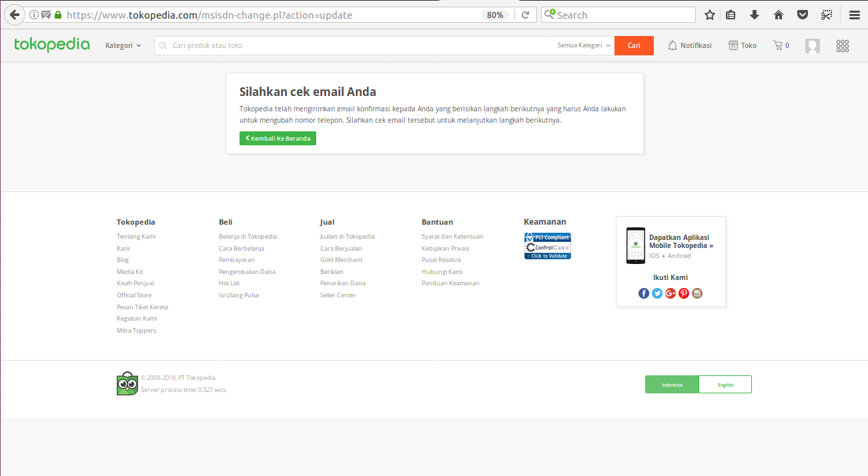Click the Tokopedia owl mascot in footer
This screenshot has height=476, width=868.
point(127,383)
